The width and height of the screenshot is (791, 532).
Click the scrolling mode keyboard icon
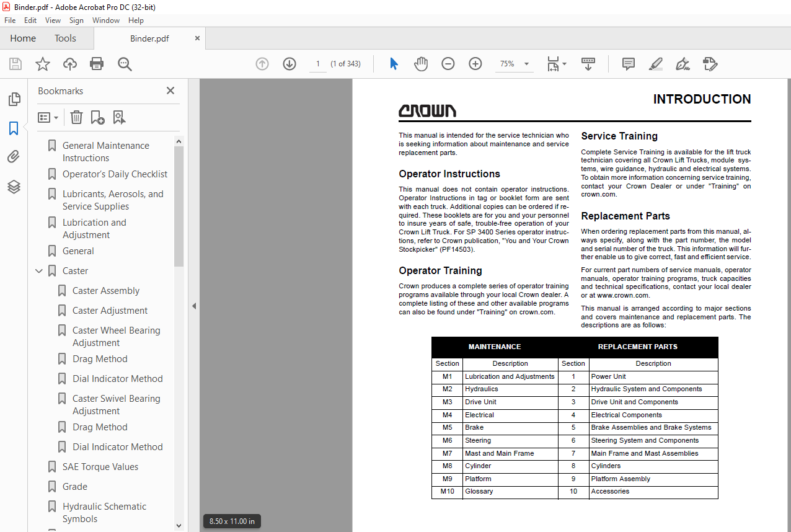[588, 64]
